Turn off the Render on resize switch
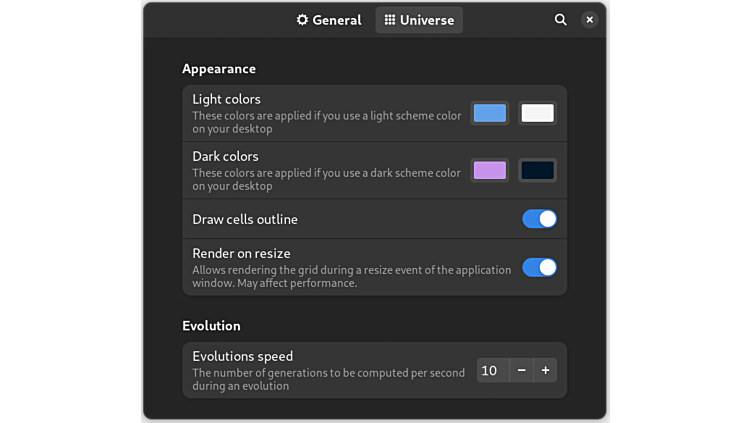 539,267
